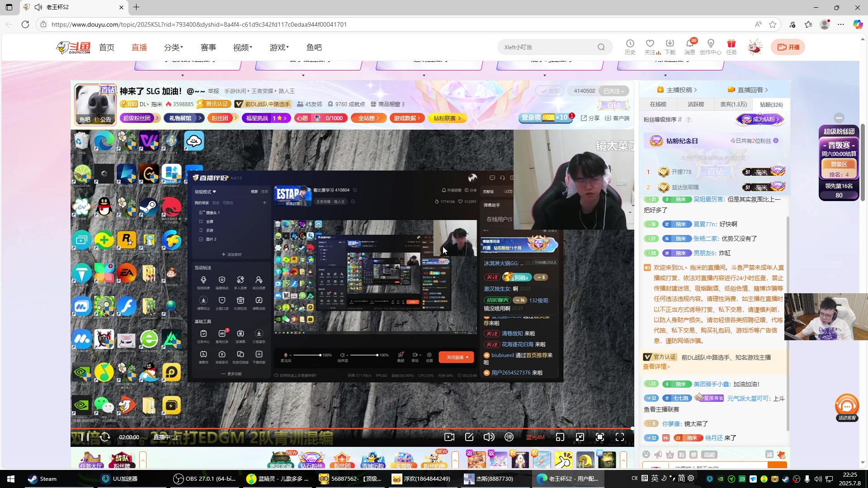Open the 已关注 follow dropdown
This screenshot has width=868, height=488.
pos(614,91)
